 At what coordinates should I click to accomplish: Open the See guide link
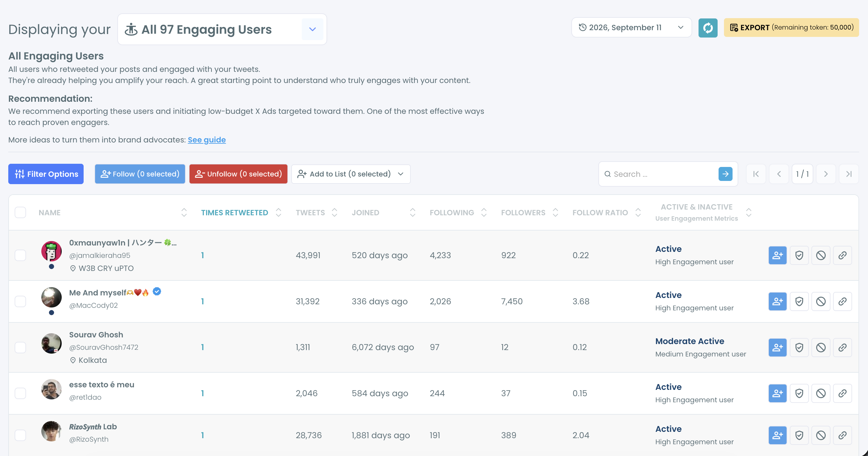[207, 140]
